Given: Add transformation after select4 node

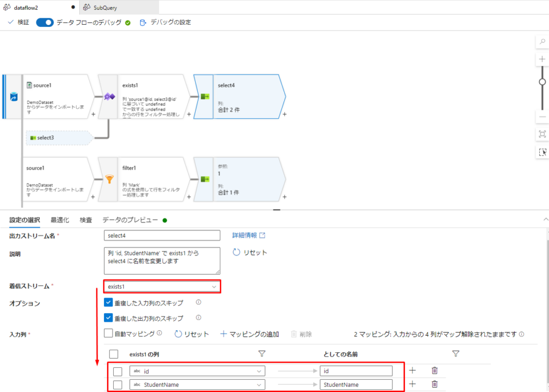Looking at the screenshot, I should (x=285, y=114).
